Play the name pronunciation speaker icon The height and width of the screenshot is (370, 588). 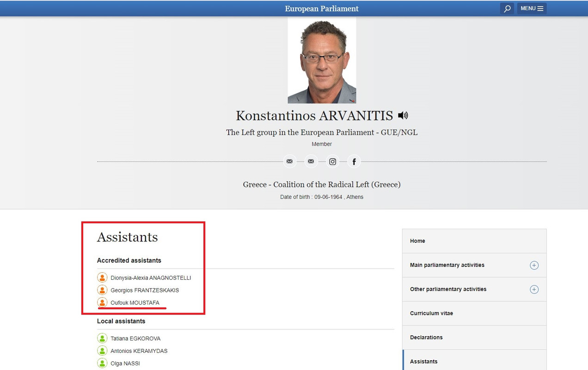(x=403, y=116)
